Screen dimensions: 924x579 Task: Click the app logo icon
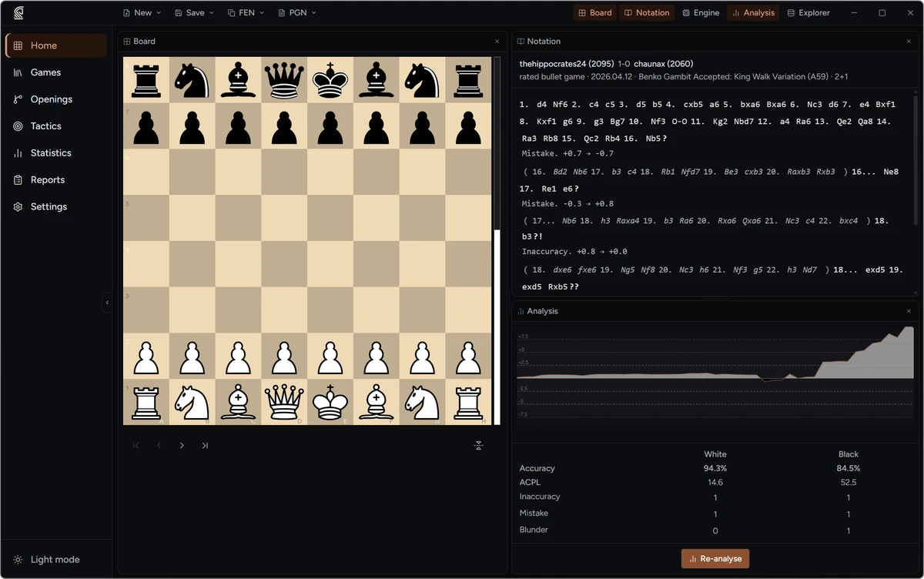(18, 12)
